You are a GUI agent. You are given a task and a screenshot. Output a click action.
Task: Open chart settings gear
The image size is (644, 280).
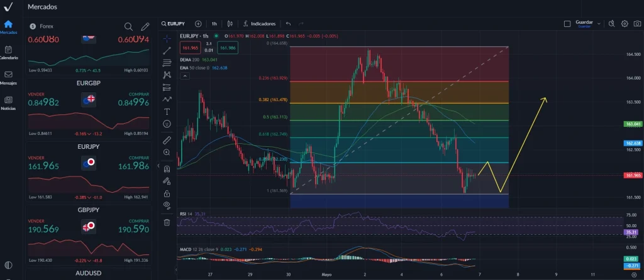pos(625,24)
